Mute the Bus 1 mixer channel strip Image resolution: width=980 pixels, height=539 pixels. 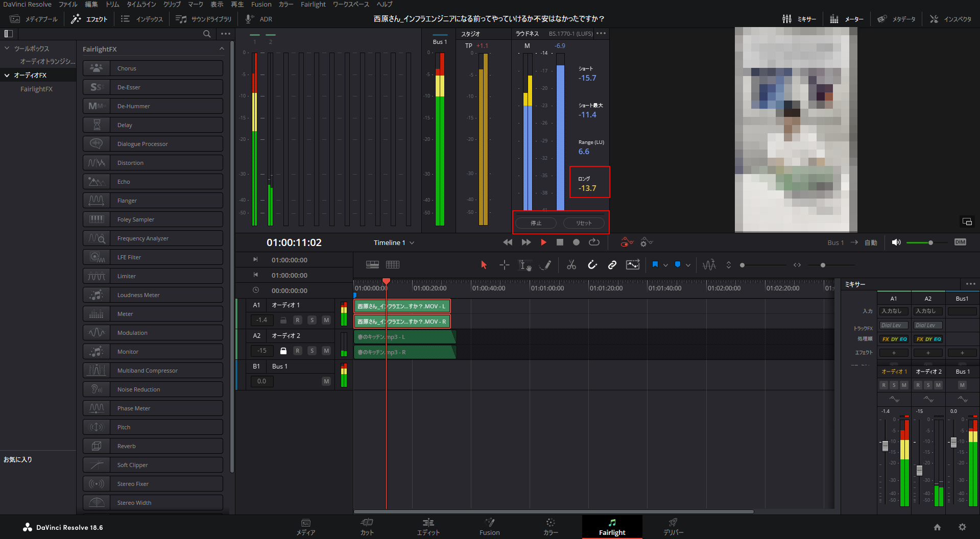coord(962,385)
